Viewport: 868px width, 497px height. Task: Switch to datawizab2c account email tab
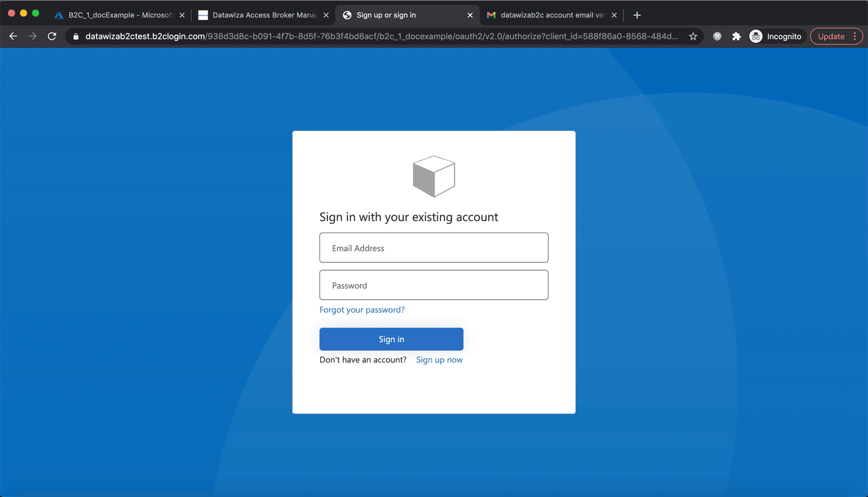551,15
